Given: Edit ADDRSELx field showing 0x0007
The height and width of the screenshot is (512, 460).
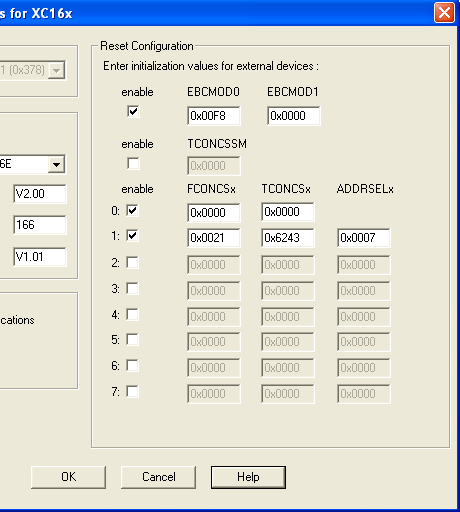Looking at the screenshot, I should [x=364, y=238].
